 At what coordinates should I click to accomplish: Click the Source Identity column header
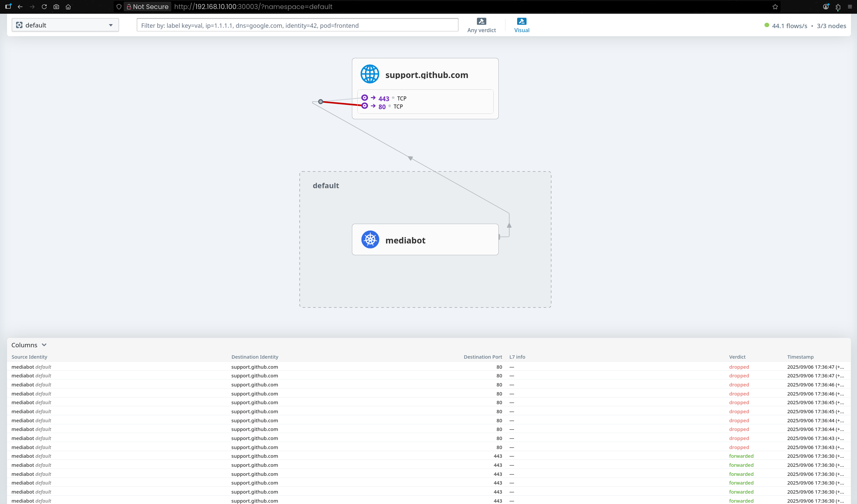point(29,357)
